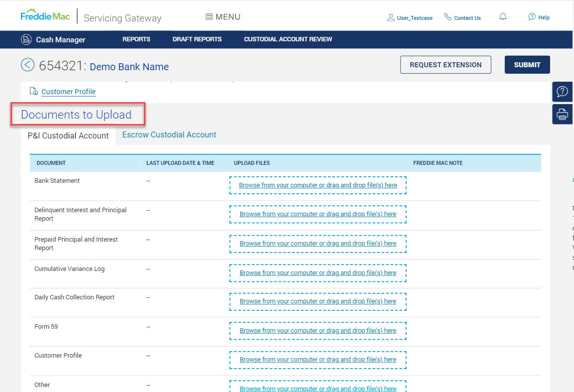Screen dimensions: 574x392
Task: Click the User_Testcase profile icon
Action: (390, 18)
